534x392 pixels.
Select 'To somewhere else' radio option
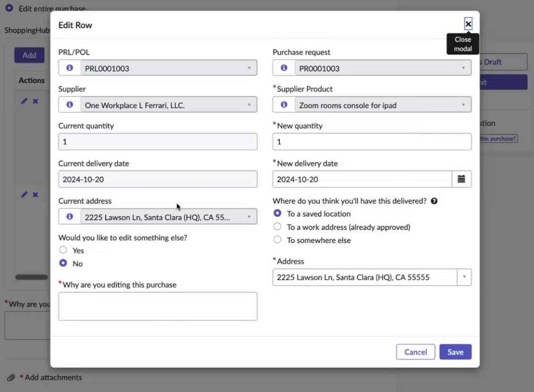point(277,240)
